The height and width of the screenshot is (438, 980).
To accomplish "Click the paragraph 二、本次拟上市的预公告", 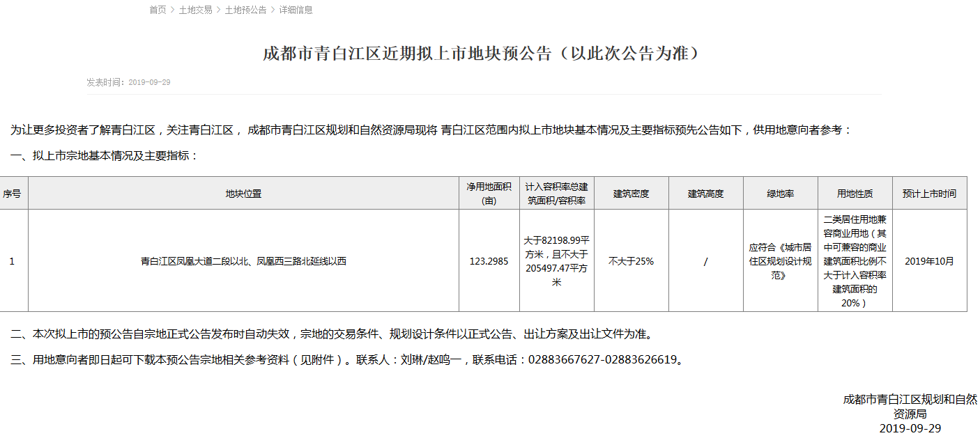I will pyautogui.click(x=332, y=334).
